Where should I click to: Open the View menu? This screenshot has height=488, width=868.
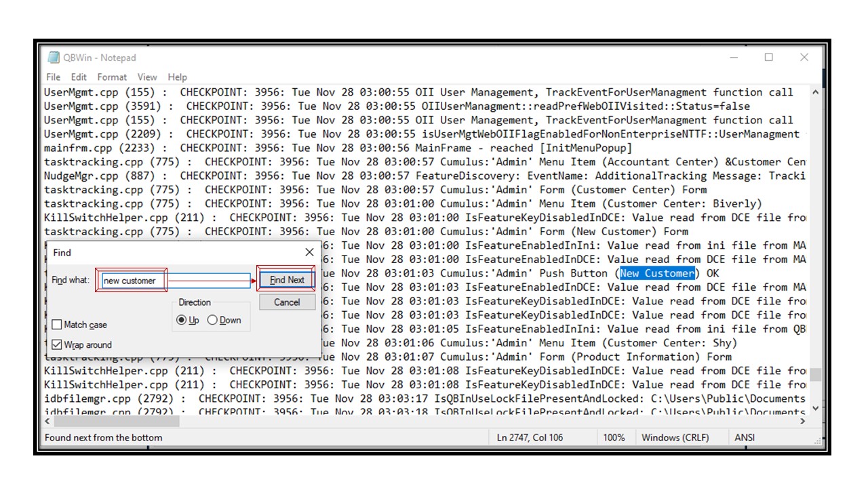[x=147, y=77]
